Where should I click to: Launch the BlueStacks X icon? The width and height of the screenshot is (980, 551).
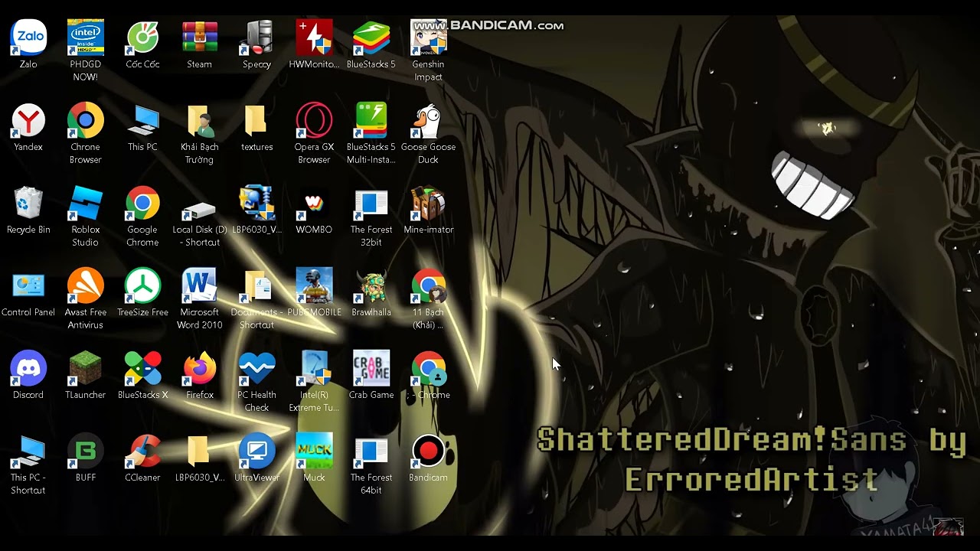click(142, 368)
